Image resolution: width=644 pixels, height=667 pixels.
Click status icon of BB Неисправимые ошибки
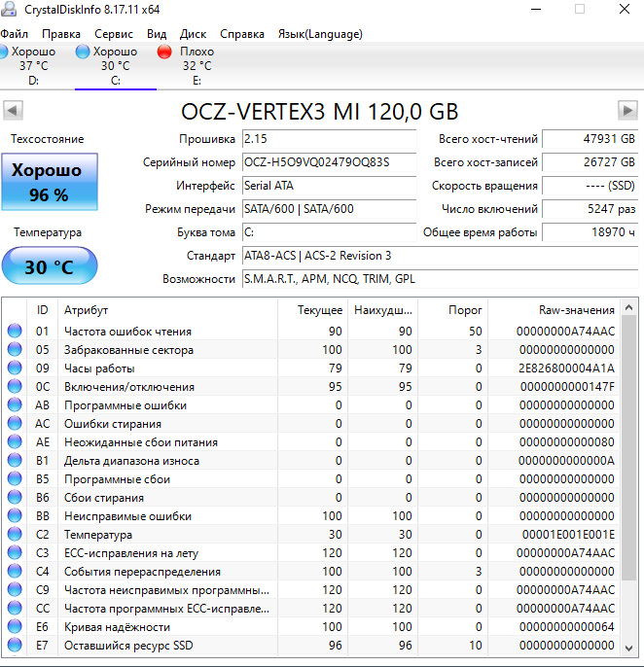click(x=15, y=515)
